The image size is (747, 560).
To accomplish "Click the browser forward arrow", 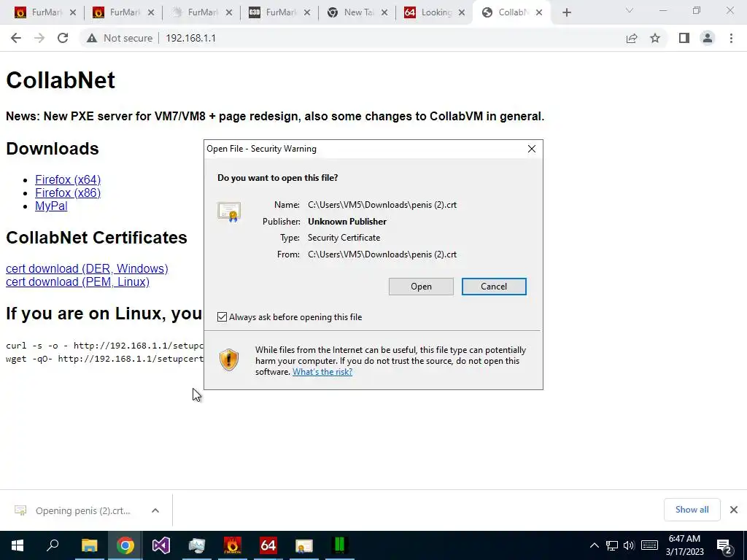I will coord(39,38).
